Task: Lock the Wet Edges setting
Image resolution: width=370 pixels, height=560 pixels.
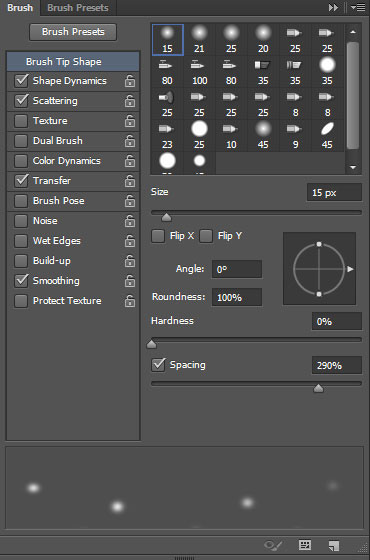Action: pyautogui.click(x=130, y=241)
